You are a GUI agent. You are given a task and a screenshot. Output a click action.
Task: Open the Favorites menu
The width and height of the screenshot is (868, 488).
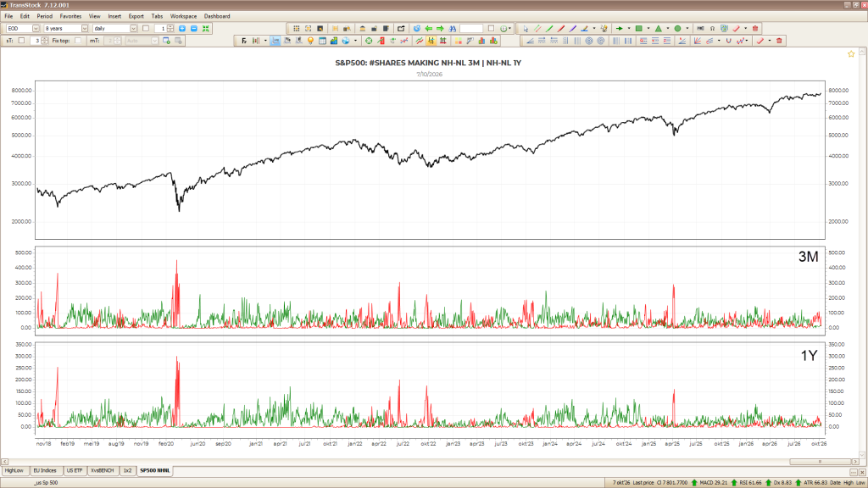[x=70, y=16]
